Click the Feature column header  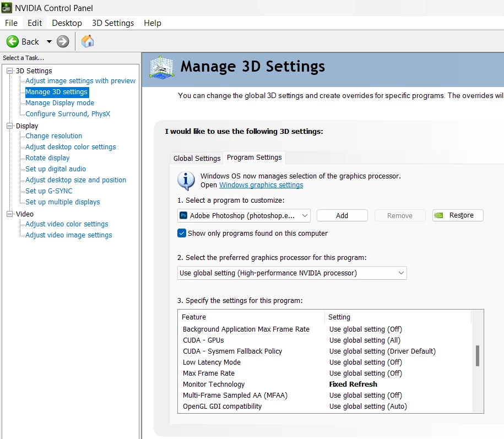pos(251,317)
